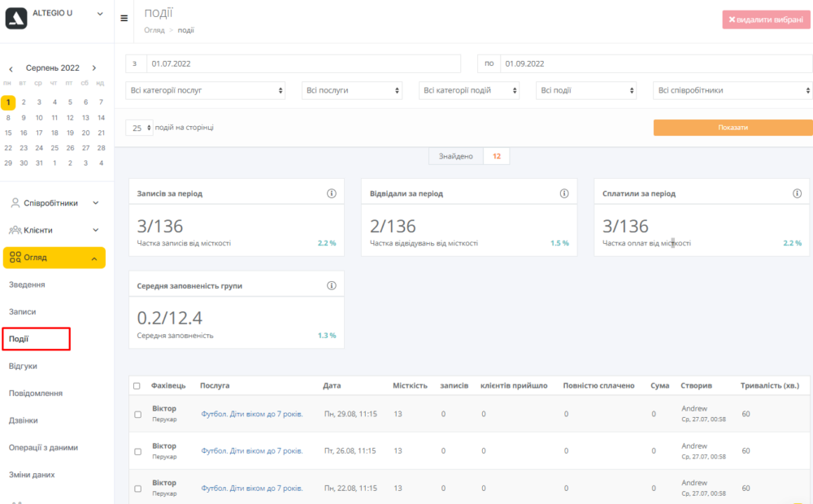The width and height of the screenshot is (813, 504).
Task: Select day 15 in the calendar
Action: coord(8,133)
